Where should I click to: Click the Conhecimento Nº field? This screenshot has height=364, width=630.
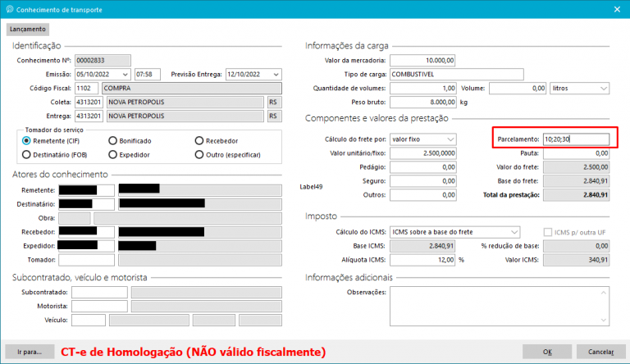[103, 61]
